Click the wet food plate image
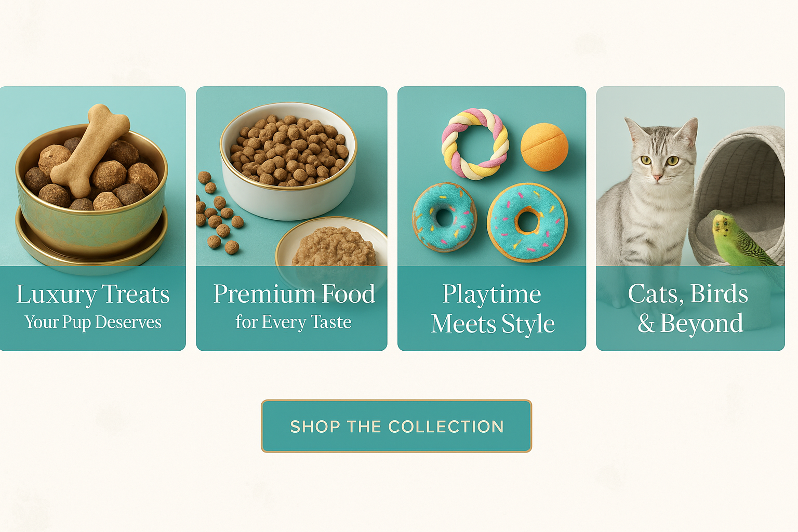798x532 pixels. click(331, 243)
